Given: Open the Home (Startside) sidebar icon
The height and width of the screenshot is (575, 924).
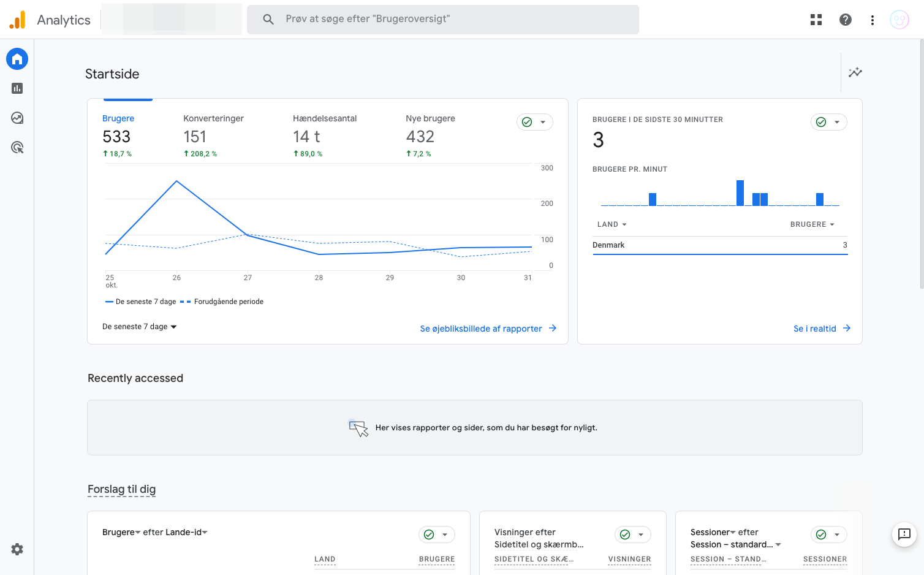Looking at the screenshot, I should pos(17,59).
